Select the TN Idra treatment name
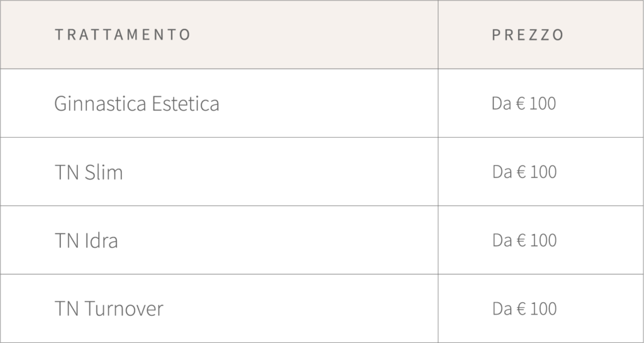The height and width of the screenshot is (343, 644). pyautogui.click(x=86, y=240)
